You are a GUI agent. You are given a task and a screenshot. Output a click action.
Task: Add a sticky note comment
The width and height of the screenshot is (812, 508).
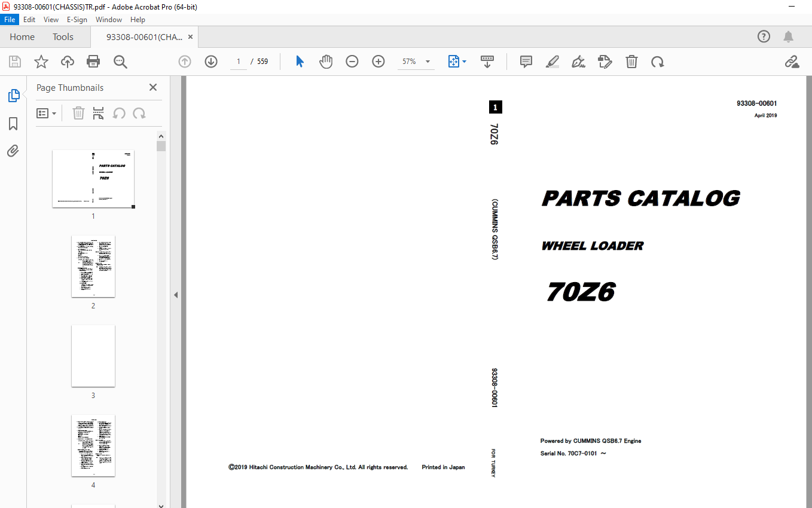(526, 62)
